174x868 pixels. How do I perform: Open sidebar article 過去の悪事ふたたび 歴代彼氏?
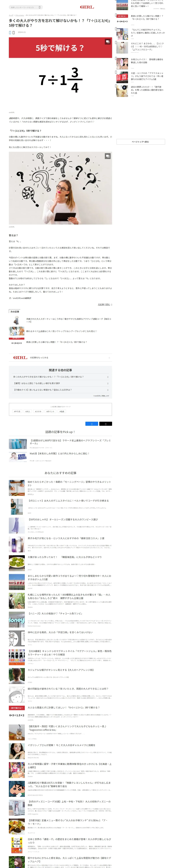tap(147, 90)
